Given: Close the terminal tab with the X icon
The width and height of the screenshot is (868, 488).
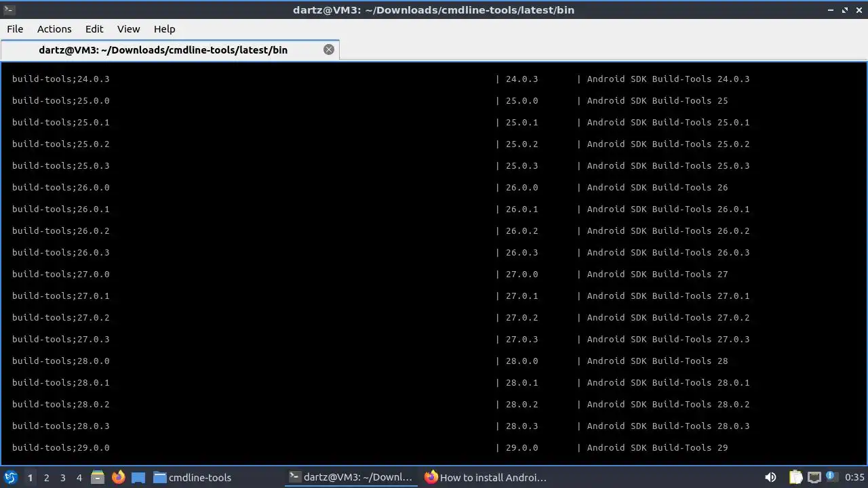Looking at the screenshot, I should pyautogui.click(x=329, y=49).
